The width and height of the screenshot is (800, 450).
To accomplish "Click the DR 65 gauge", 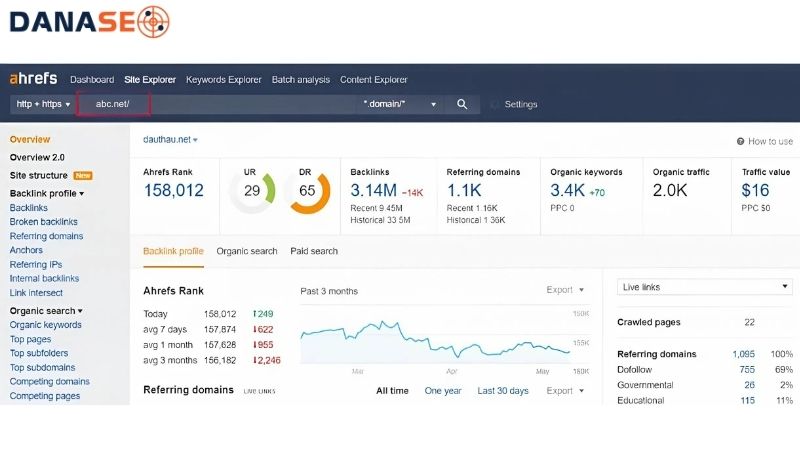I will click(307, 191).
